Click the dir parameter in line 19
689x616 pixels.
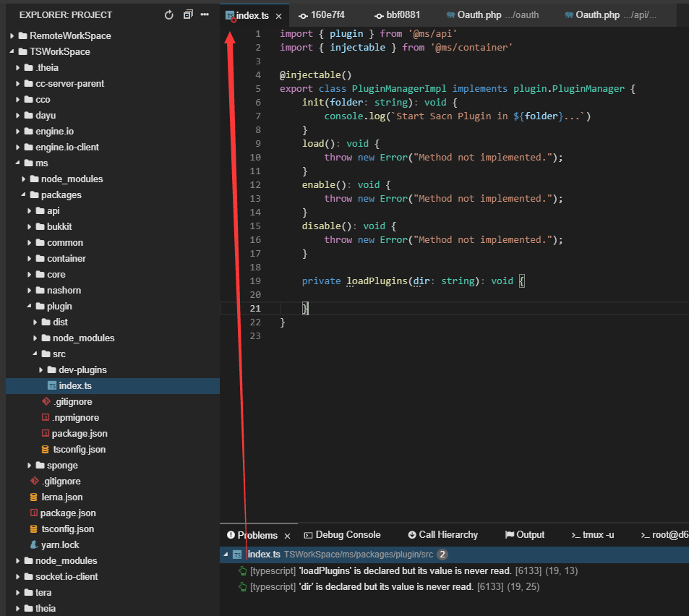pos(421,281)
